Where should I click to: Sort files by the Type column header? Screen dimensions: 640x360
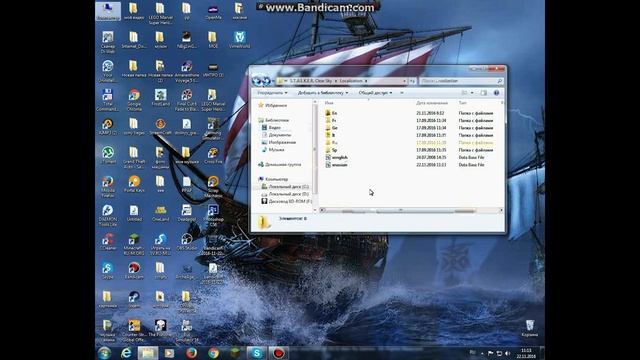click(x=462, y=103)
